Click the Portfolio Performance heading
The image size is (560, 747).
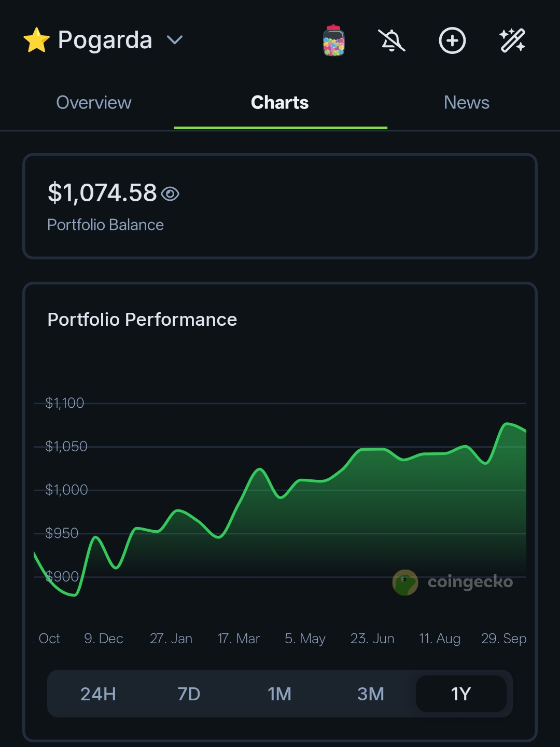point(142,320)
